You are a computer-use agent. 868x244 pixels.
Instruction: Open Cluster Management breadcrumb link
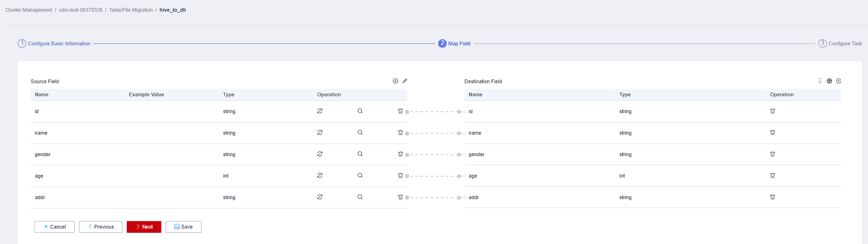click(x=29, y=10)
